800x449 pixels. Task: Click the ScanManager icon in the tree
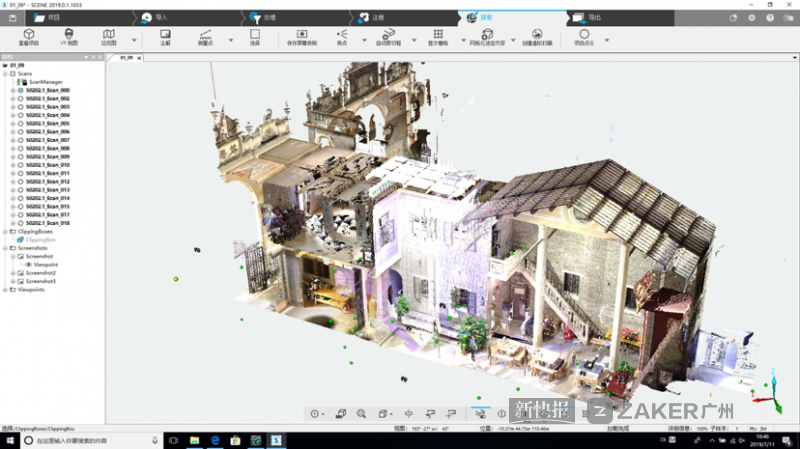pyautogui.click(x=21, y=82)
